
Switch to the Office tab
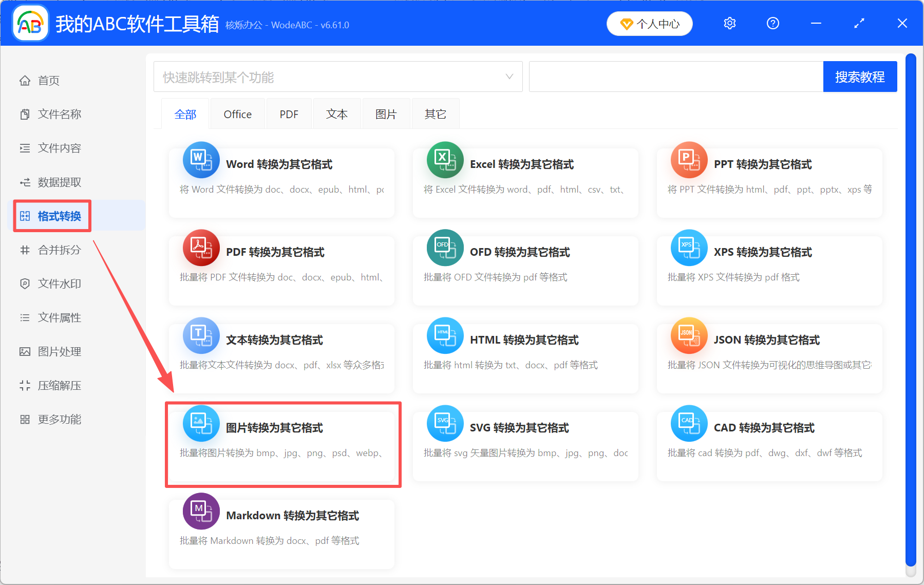point(237,114)
